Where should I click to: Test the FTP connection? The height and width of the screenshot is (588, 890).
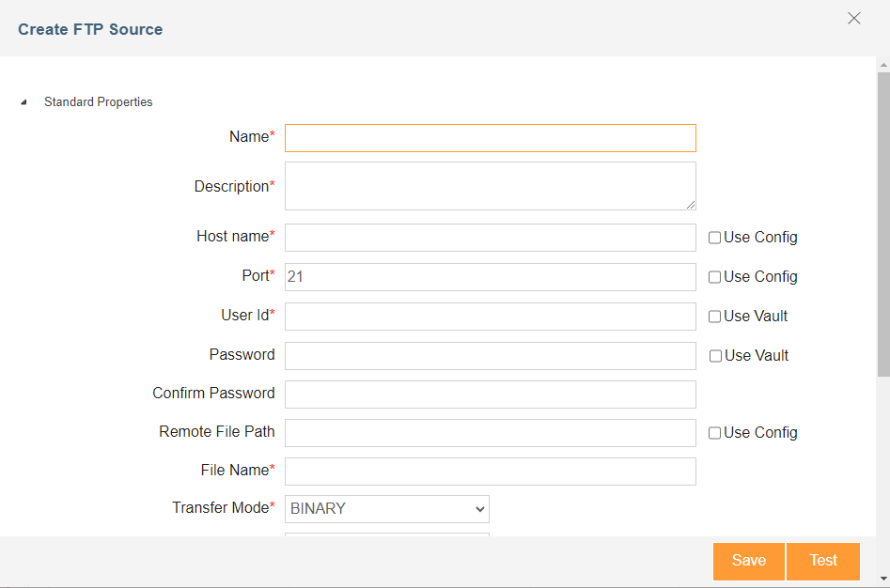(823, 561)
